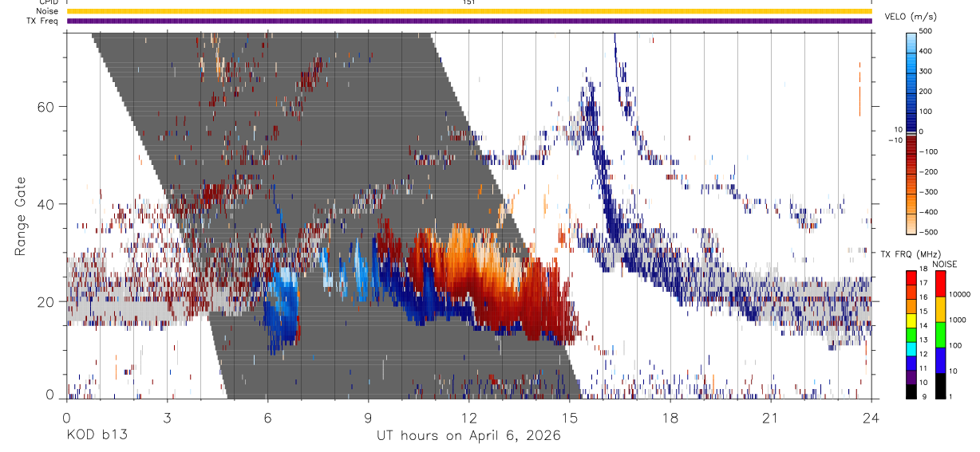980x452 pixels.
Task: Select the 'NOISE' legend title
Action: pyautogui.click(x=945, y=263)
